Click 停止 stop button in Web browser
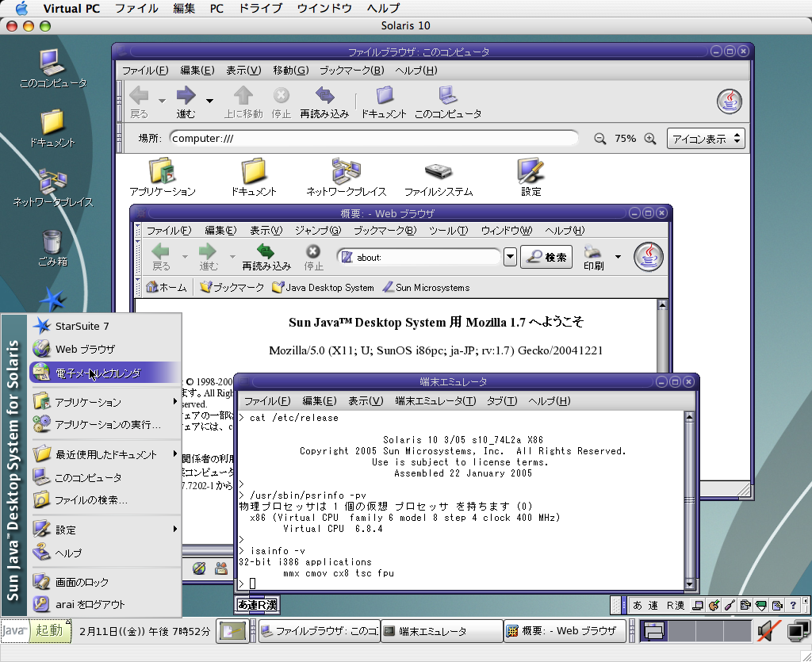Viewport: 812px width, 662px height. click(x=313, y=257)
